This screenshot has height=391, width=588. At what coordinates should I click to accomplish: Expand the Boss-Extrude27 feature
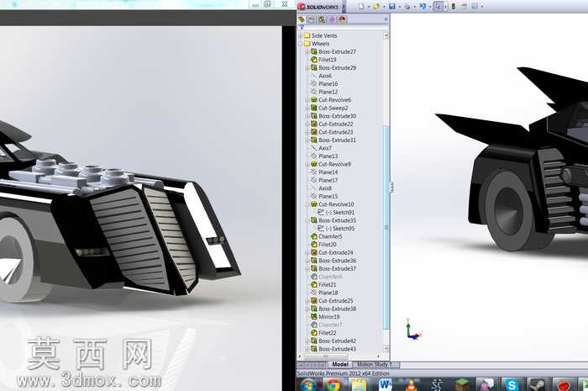point(307,52)
